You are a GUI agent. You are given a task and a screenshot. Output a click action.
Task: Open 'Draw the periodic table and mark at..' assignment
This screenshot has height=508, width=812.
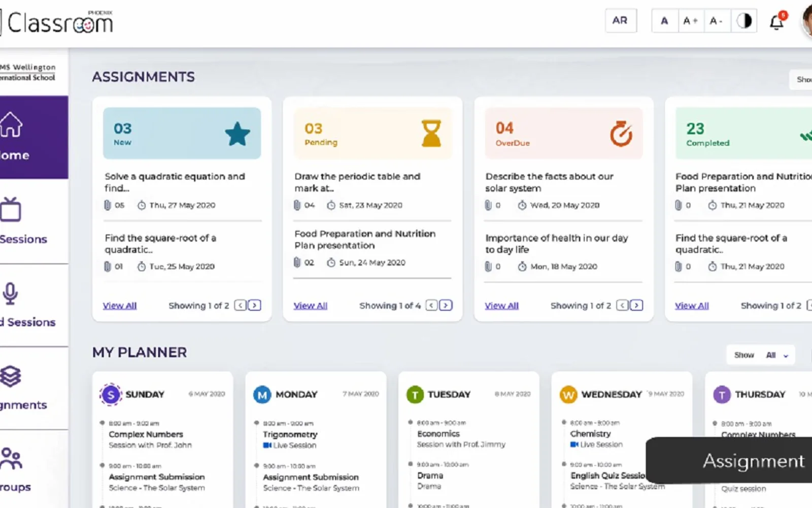point(357,182)
